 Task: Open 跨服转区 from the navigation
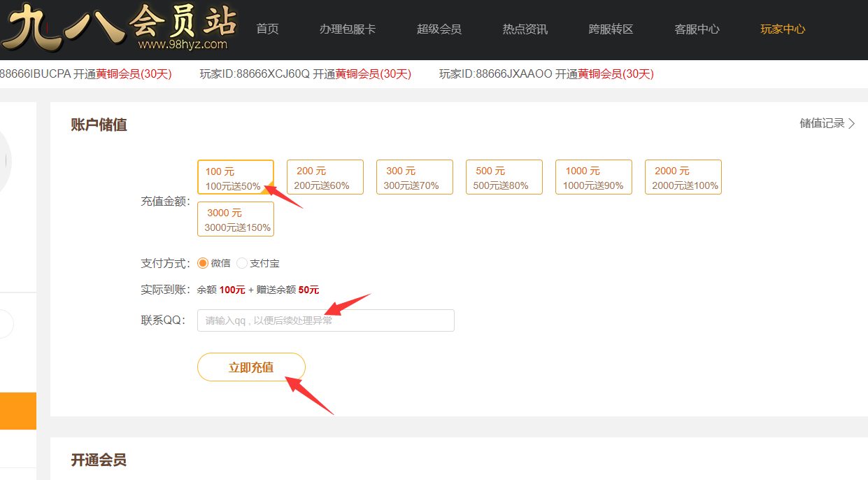(611, 29)
